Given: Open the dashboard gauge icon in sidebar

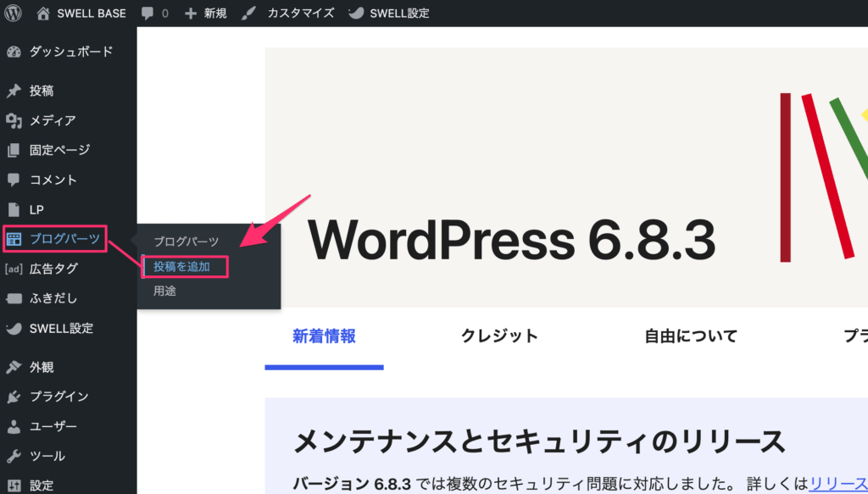Looking at the screenshot, I should pos(14,52).
